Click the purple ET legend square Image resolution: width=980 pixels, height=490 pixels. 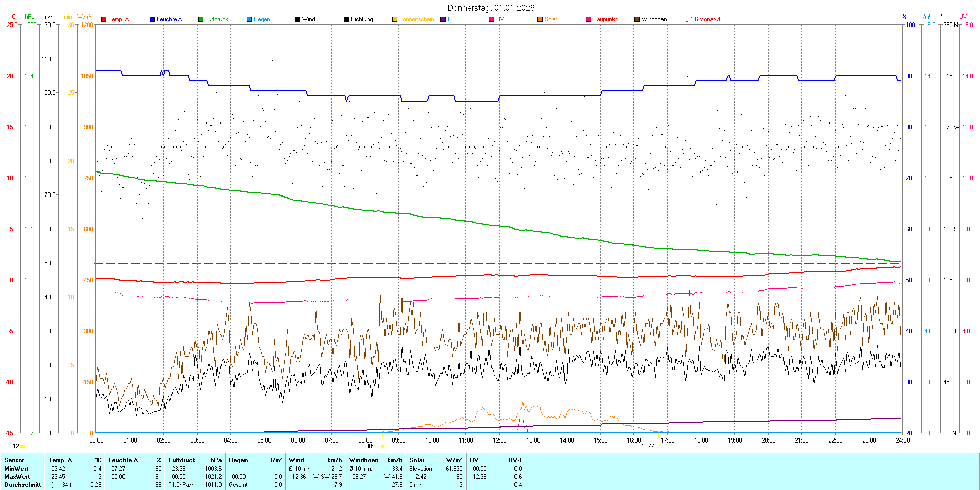pyautogui.click(x=443, y=19)
